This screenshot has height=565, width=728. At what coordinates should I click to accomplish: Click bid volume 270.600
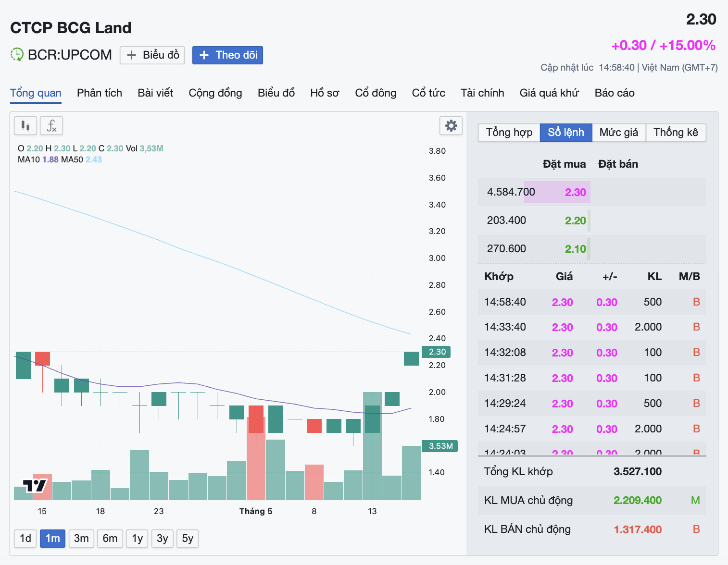pyautogui.click(x=507, y=249)
